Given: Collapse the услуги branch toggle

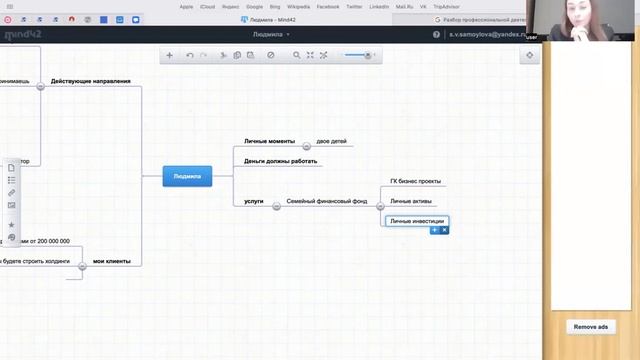Looking at the screenshot, I should [x=276, y=206].
